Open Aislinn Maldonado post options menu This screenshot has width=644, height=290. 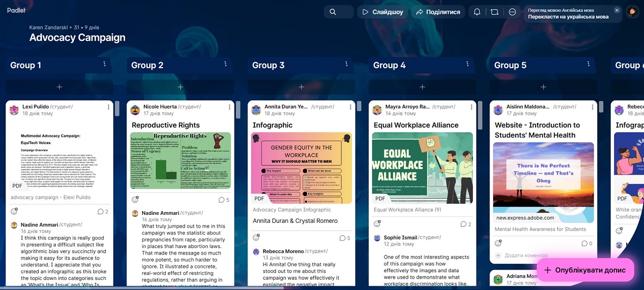click(592, 107)
